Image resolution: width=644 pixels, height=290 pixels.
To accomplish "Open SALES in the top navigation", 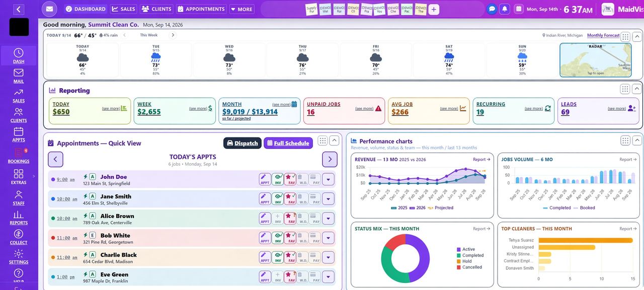I will point(123,9).
